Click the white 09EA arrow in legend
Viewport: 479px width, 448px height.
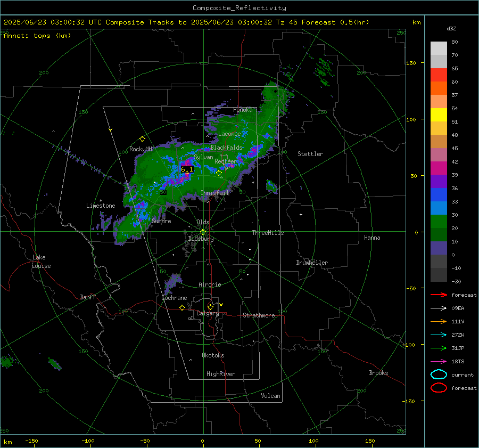click(439, 308)
